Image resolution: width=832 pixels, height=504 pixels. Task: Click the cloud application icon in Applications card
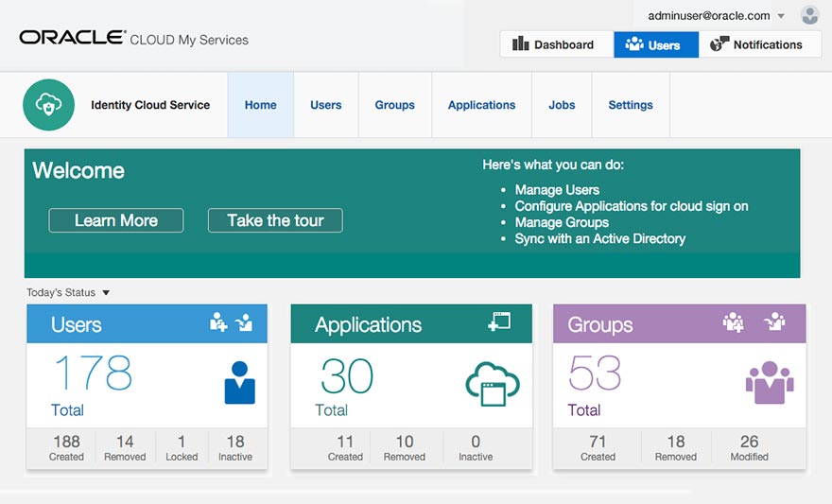492,383
